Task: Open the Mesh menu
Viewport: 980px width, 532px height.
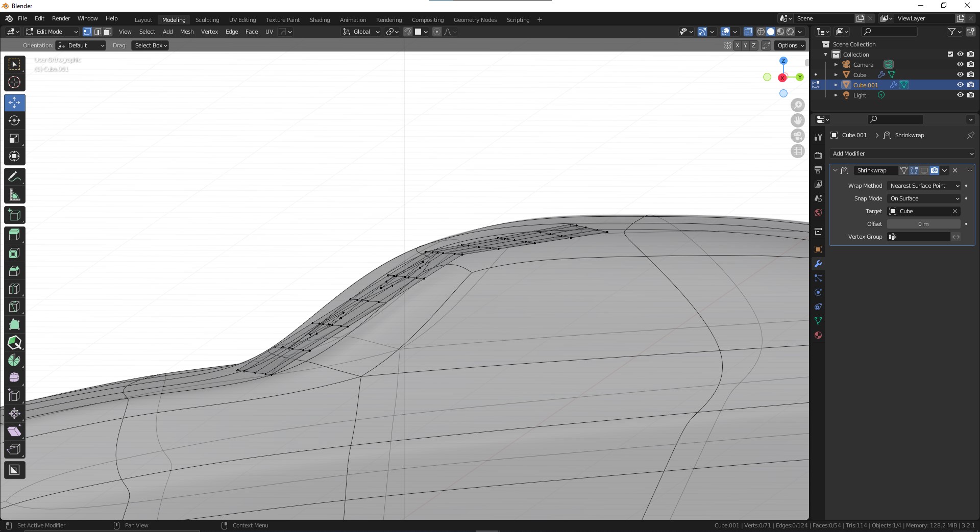Action: pyautogui.click(x=187, y=32)
